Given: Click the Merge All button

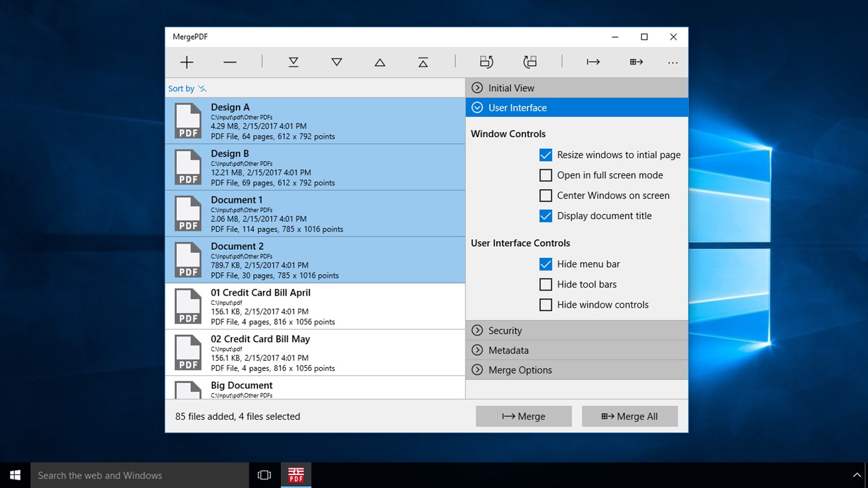Looking at the screenshot, I should pyautogui.click(x=630, y=416).
